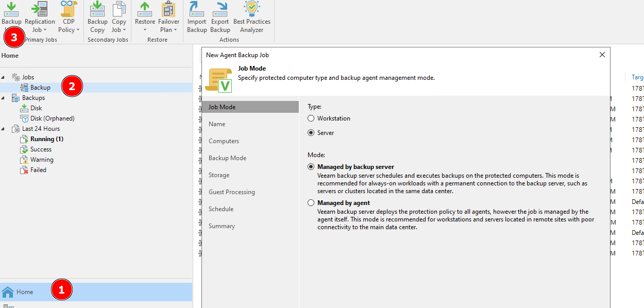The image size is (644, 308).
Task: Click the Target column header
Action: [637, 77]
